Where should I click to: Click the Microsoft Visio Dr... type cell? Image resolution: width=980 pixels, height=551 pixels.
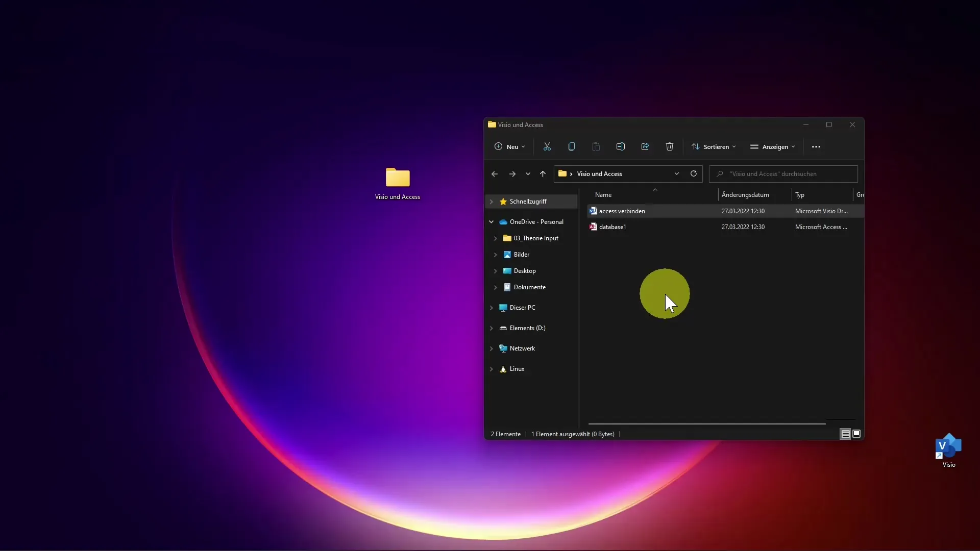821,211
